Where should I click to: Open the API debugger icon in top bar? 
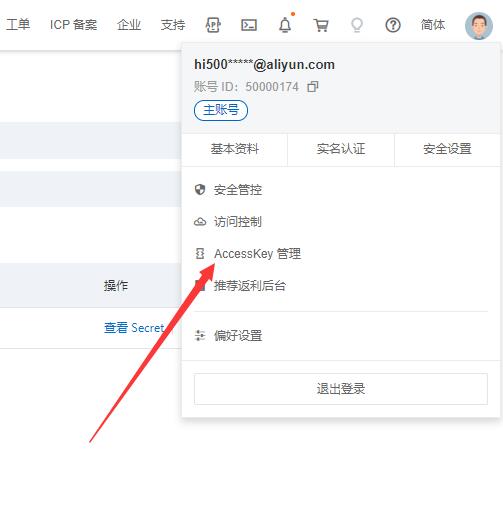coord(213,25)
